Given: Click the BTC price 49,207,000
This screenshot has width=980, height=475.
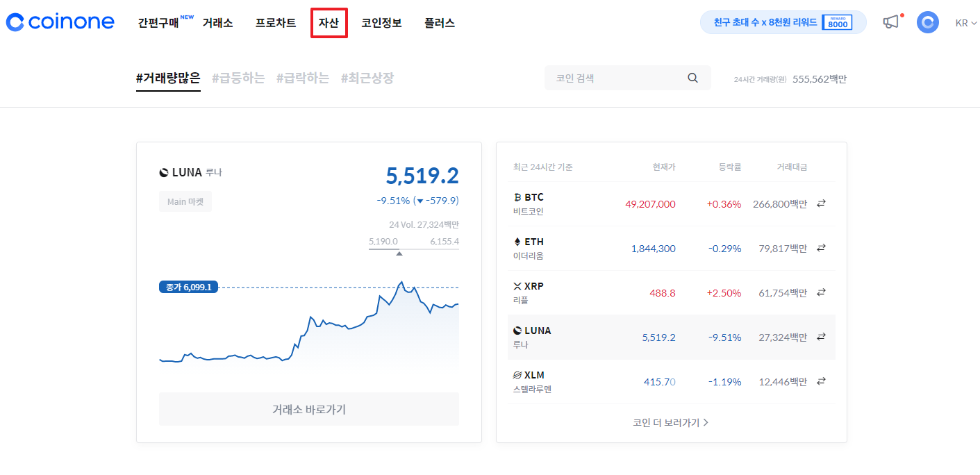Looking at the screenshot, I should 650,204.
